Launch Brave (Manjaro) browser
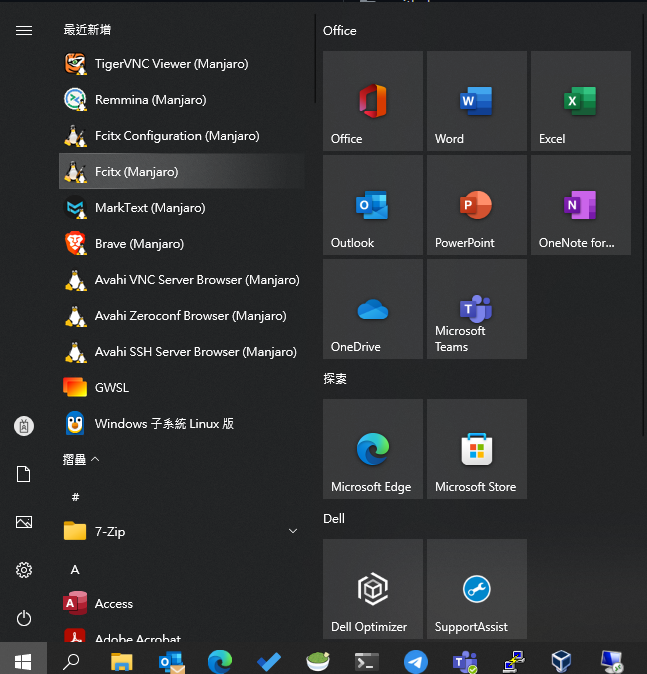Image resolution: width=647 pixels, height=674 pixels. [181, 243]
